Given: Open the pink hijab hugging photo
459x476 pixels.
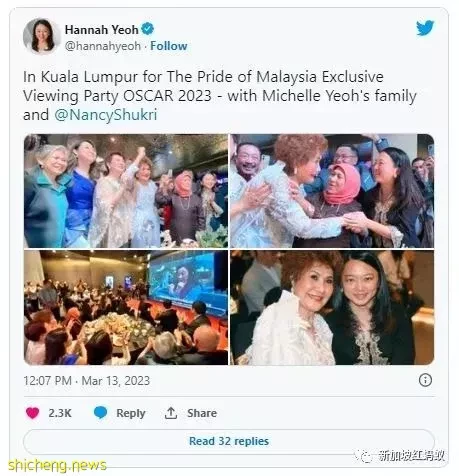Looking at the screenshot, I should 332,191.
